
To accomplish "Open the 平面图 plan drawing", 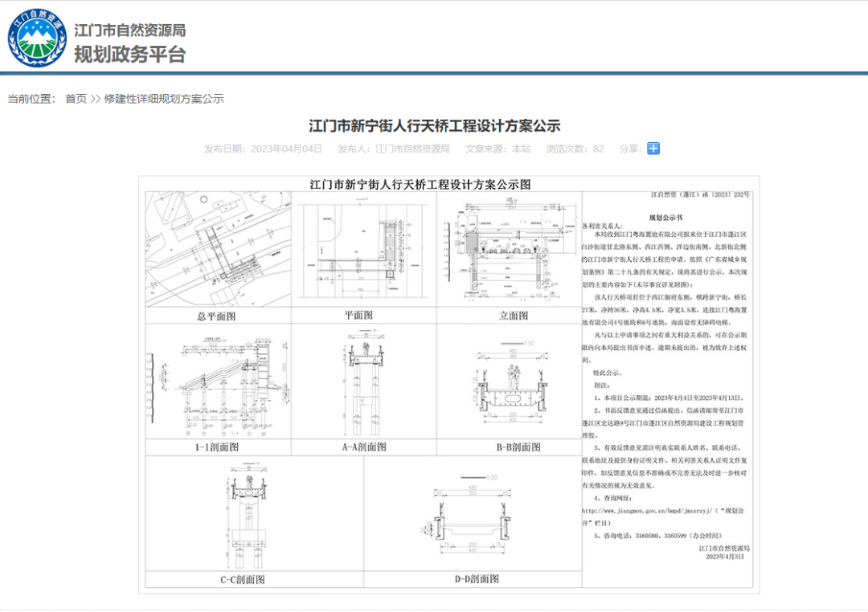I will pyautogui.click(x=364, y=249).
